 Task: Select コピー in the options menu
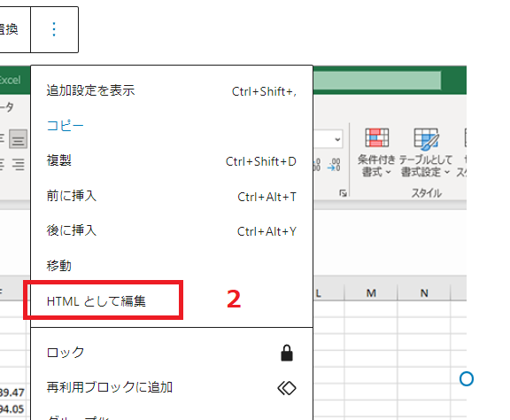[172, 126]
